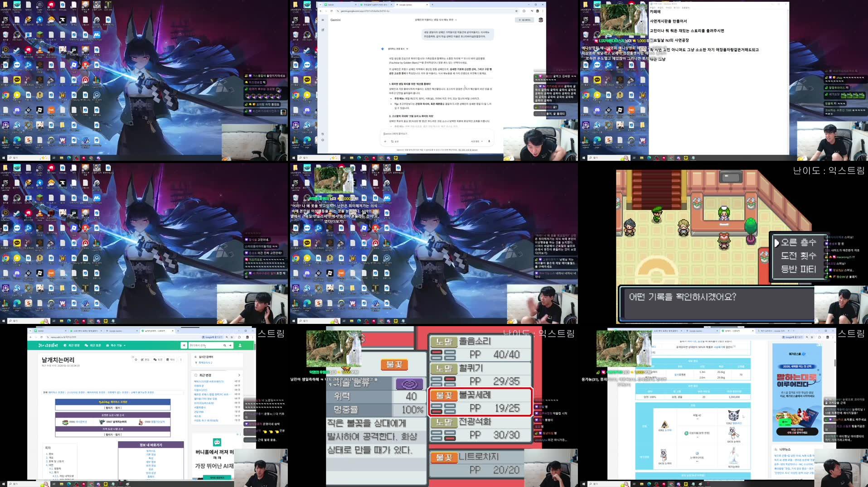This screenshot has width=868, height=487.
Task: Open OBS Studio from the desktop
Action: (x=18, y=35)
